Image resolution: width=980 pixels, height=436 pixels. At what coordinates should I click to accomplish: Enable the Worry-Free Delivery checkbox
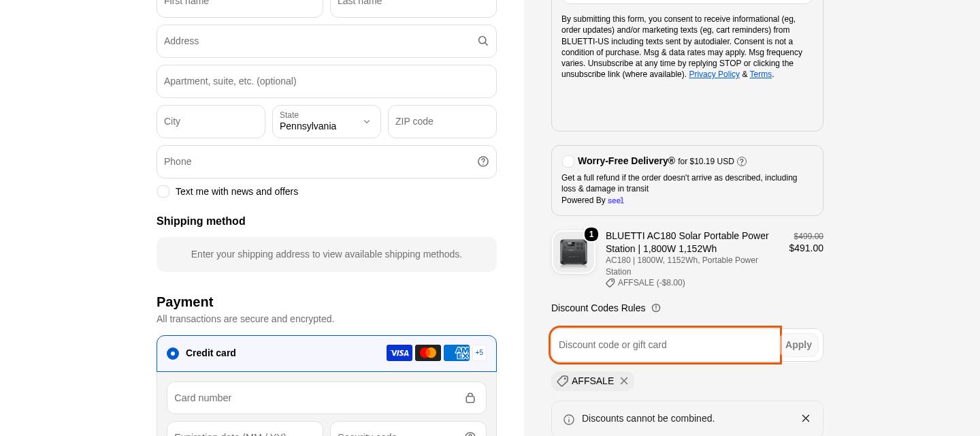pos(568,161)
